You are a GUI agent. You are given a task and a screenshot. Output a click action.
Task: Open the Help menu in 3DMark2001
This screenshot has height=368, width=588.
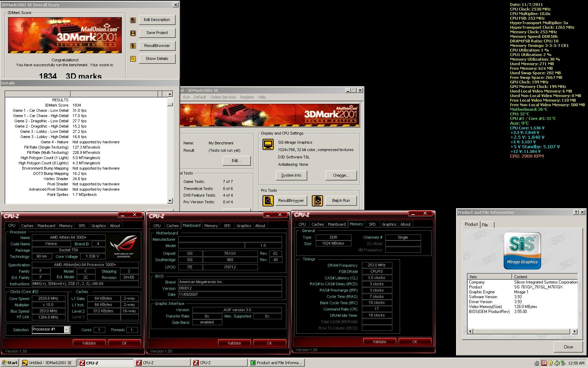262,97
